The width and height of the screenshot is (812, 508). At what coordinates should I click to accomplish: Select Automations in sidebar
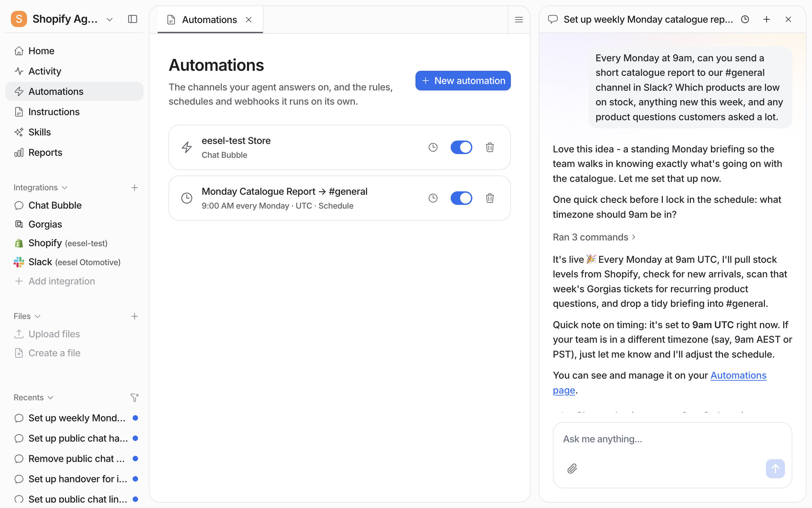pyautogui.click(x=74, y=91)
